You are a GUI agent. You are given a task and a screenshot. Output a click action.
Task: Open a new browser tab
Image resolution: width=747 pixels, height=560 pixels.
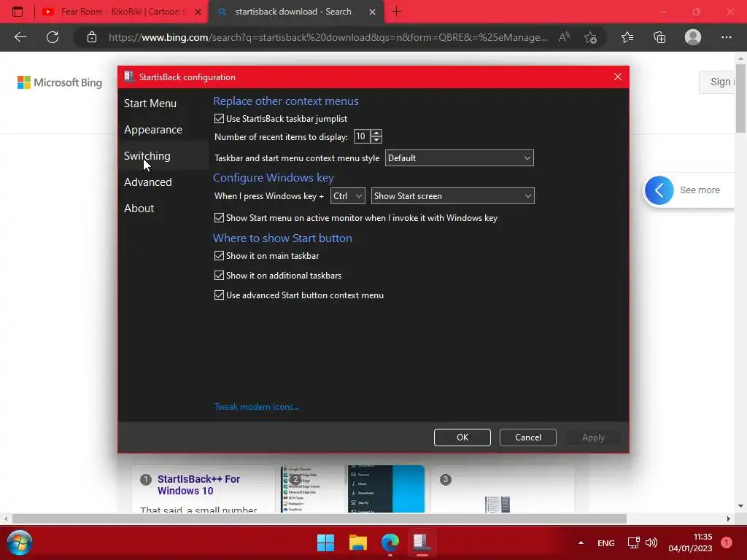click(x=396, y=12)
